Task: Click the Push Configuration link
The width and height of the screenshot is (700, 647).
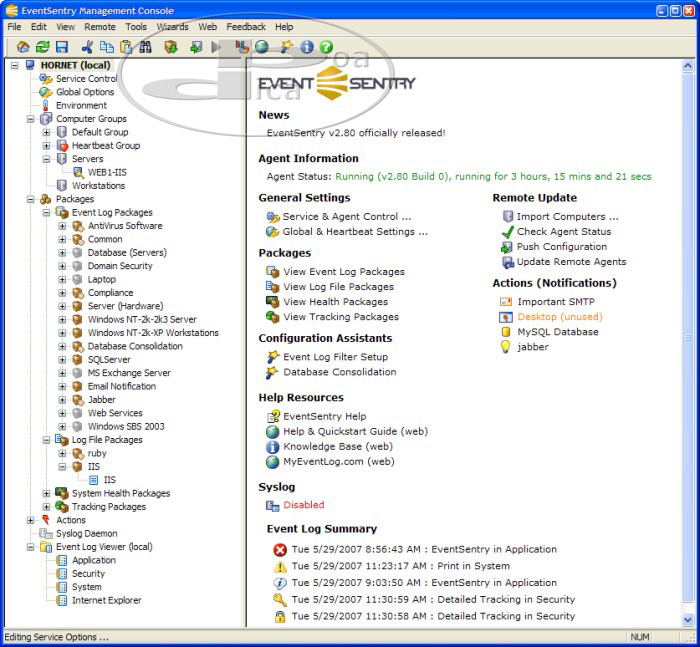Action: coord(561,247)
